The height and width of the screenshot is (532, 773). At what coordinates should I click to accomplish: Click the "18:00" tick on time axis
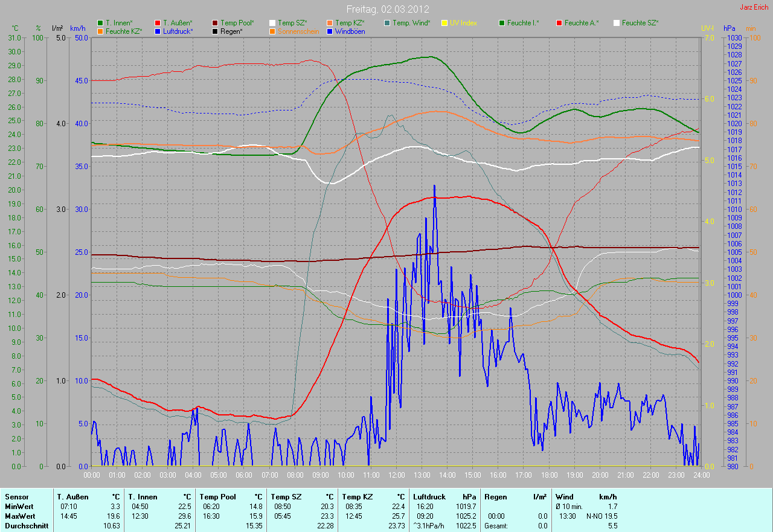point(549,475)
